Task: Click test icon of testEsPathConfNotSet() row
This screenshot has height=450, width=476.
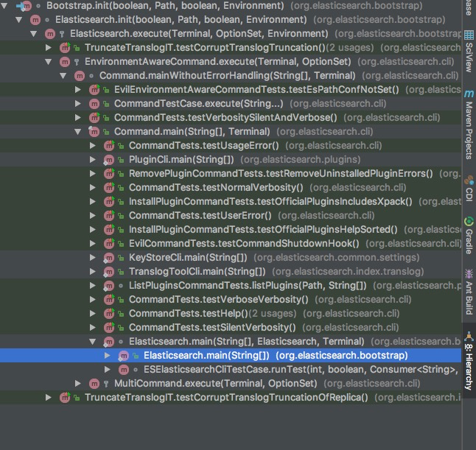Action: (x=94, y=90)
